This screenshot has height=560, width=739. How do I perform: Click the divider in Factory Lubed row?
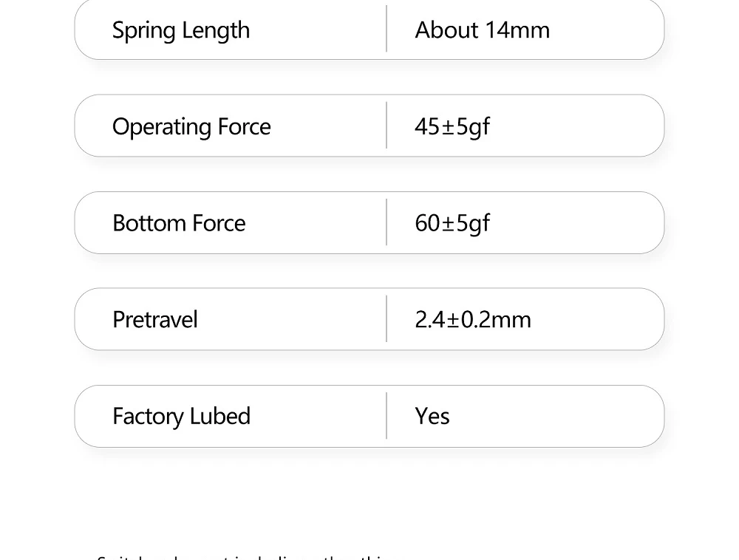click(x=386, y=416)
